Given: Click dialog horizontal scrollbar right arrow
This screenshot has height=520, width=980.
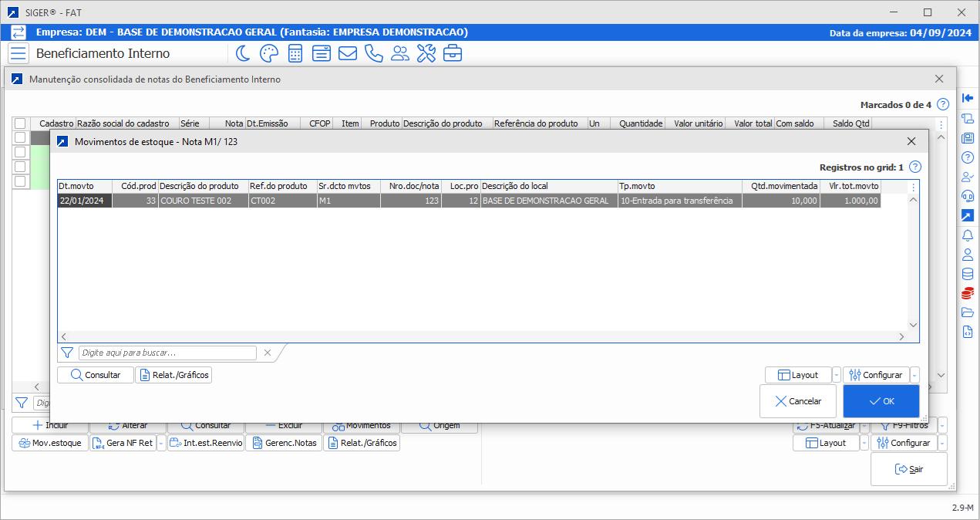Looking at the screenshot, I should click(902, 336).
